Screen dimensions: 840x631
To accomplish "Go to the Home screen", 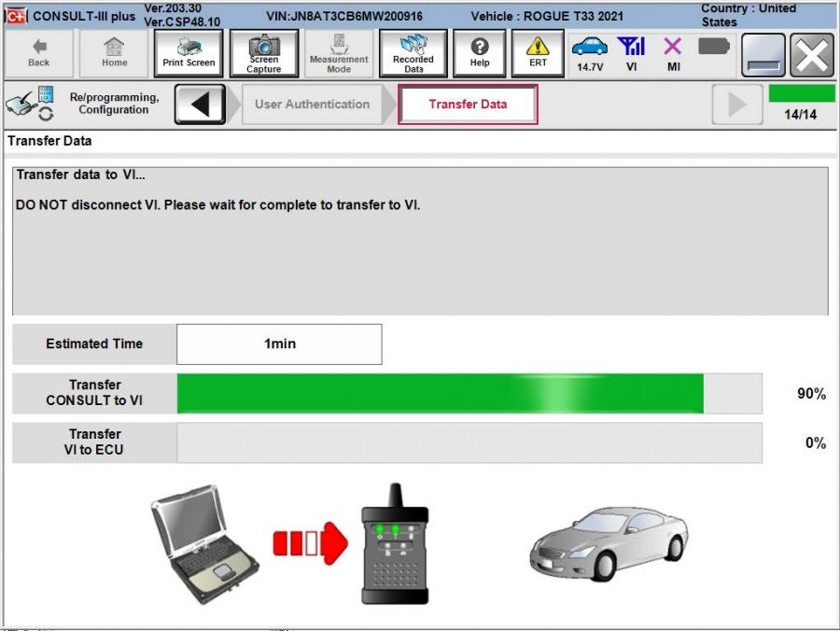I will [113, 52].
